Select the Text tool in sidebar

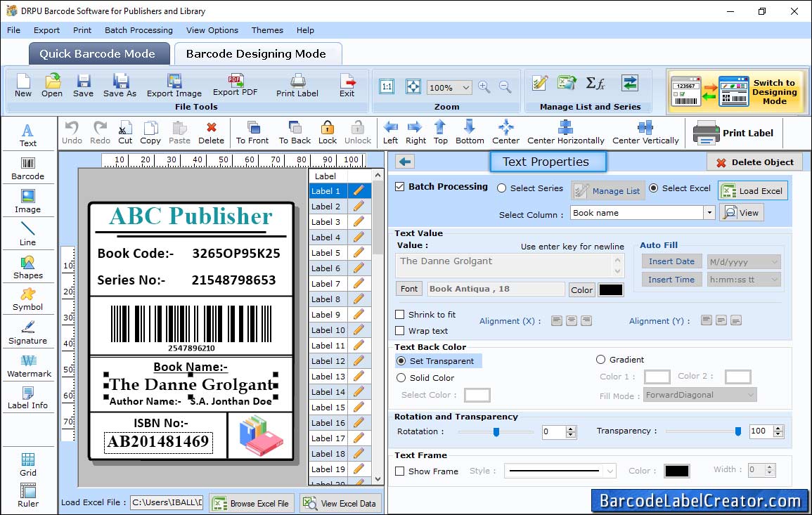click(28, 135)
